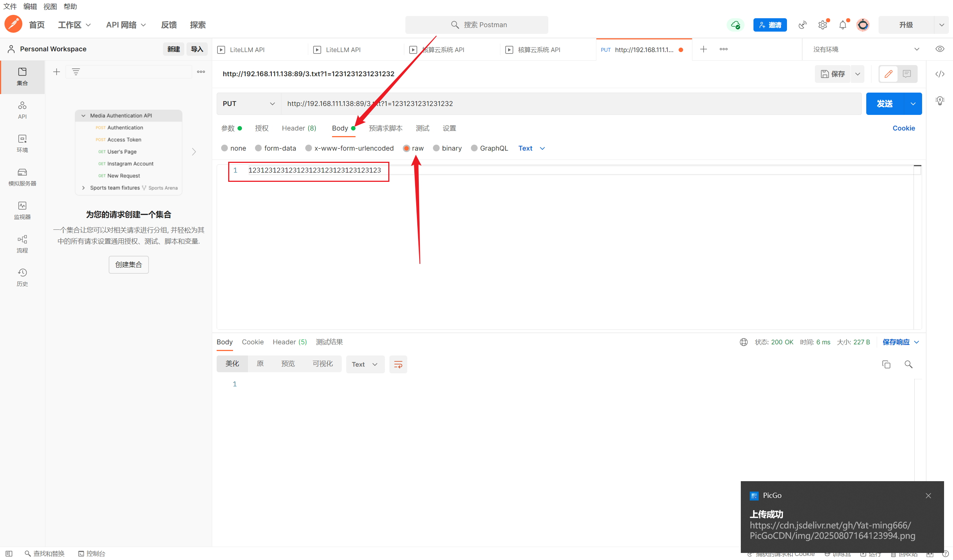Click the Cookie link

pyautogui.click(x=903, y=128)
